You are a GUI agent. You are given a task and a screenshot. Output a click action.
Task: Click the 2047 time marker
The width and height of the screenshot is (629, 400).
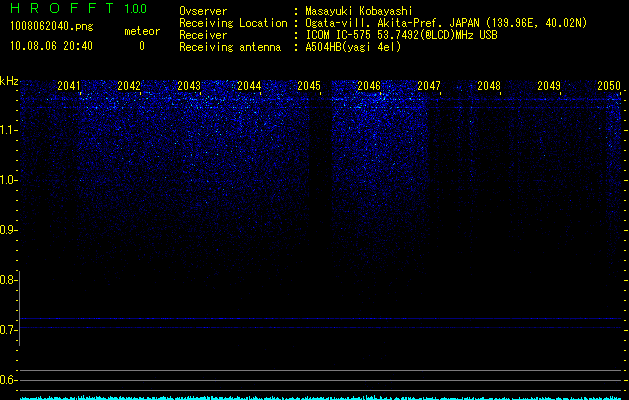pos(429,86)
